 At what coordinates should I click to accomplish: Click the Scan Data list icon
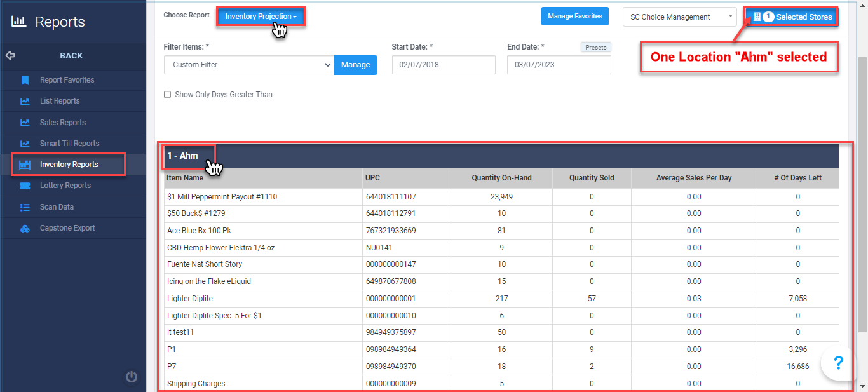pos(25,207)
